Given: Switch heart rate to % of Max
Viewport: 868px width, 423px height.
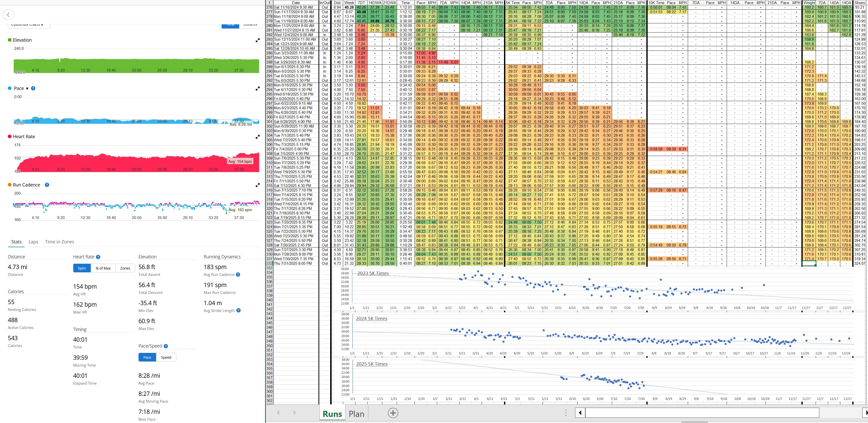Looking at the screenshot, I should 103,268.
